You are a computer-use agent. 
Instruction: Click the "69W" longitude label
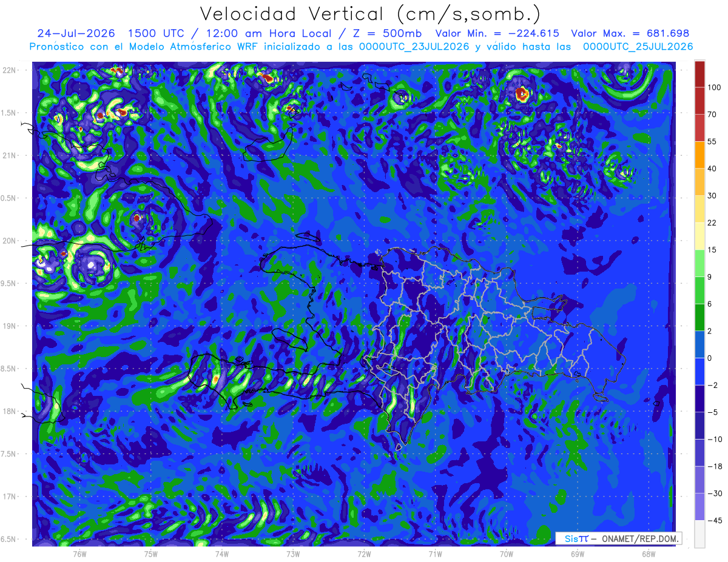[578, 554]
